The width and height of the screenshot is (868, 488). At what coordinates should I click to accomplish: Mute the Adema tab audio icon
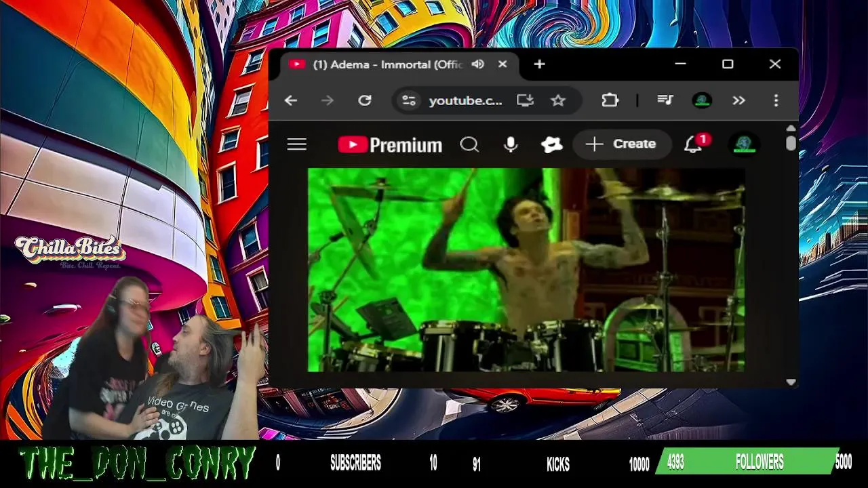(478, 64)
